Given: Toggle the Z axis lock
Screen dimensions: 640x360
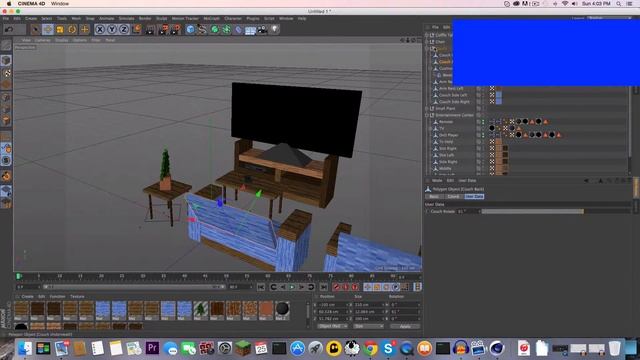Looking at the screenshot, I should 124,29.
